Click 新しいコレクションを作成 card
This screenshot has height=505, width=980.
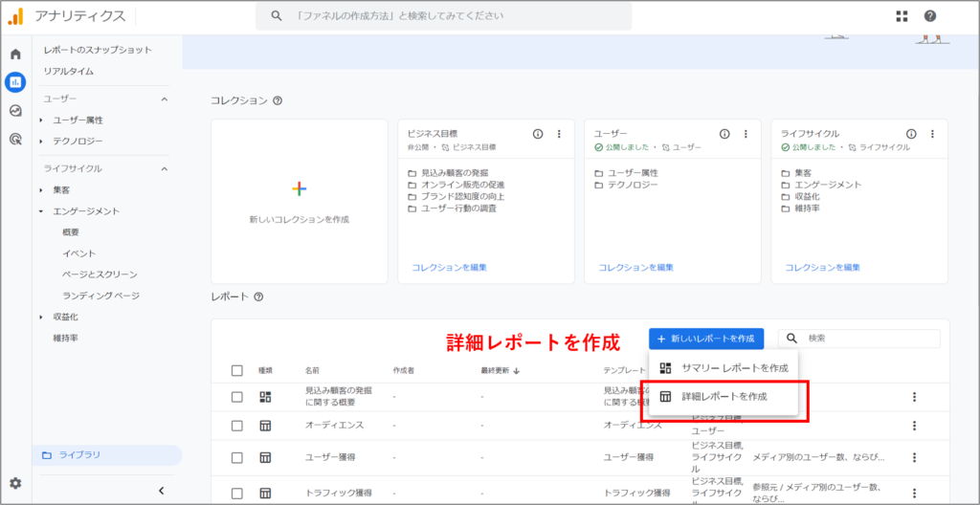(x=300, y=201)
